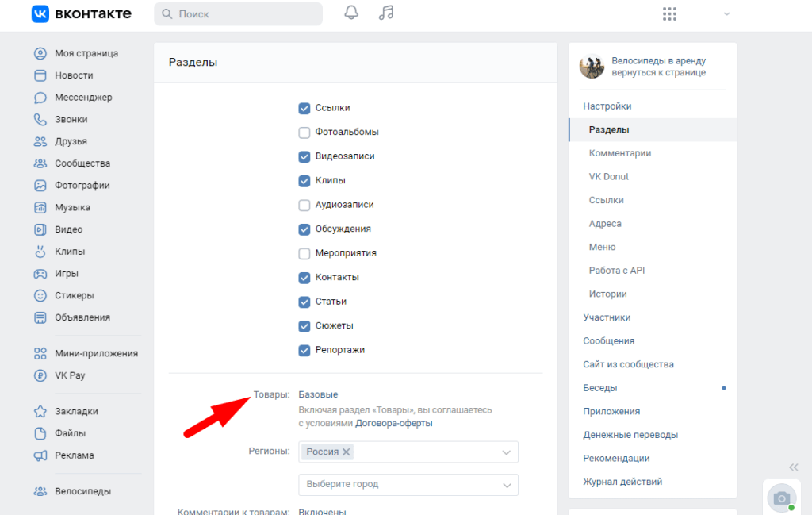Open Messenger from left sidebar icon

40,98
